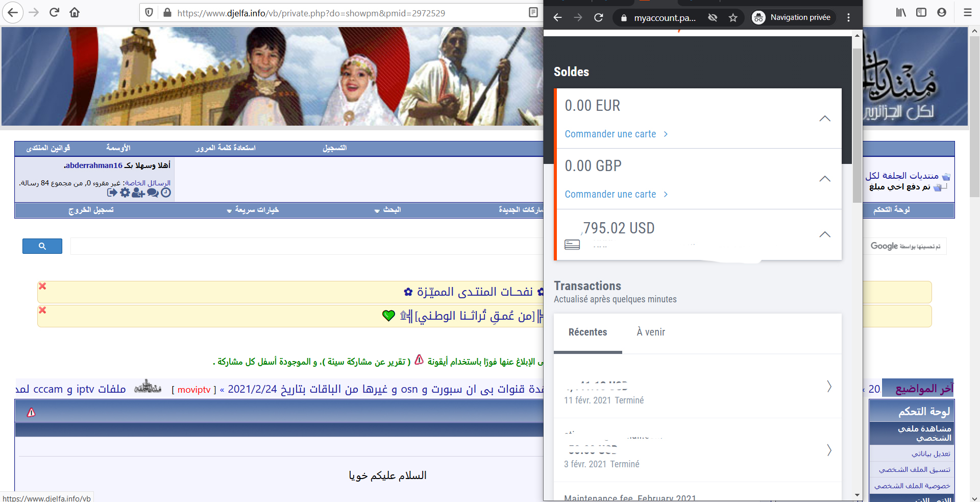980x502 pixels.
Task: Open خصوصية الملف الشخصي in sidebar
Action: (912, 486)
